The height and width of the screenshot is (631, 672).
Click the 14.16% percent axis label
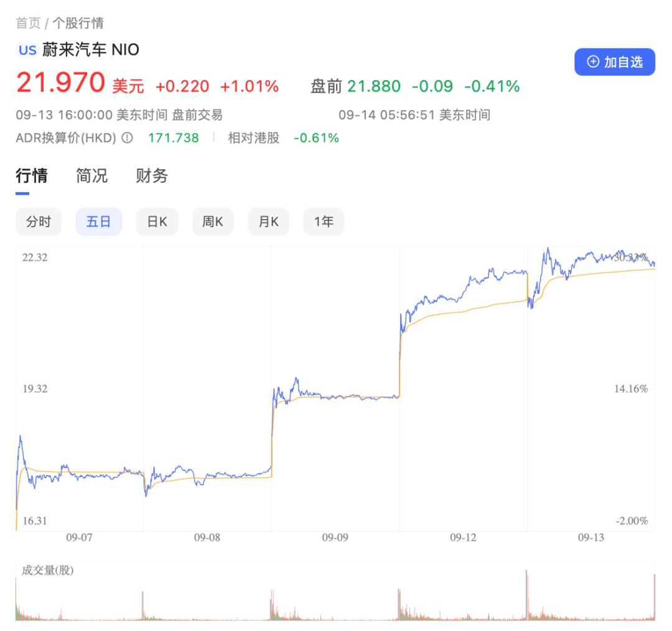pos(631,389)
